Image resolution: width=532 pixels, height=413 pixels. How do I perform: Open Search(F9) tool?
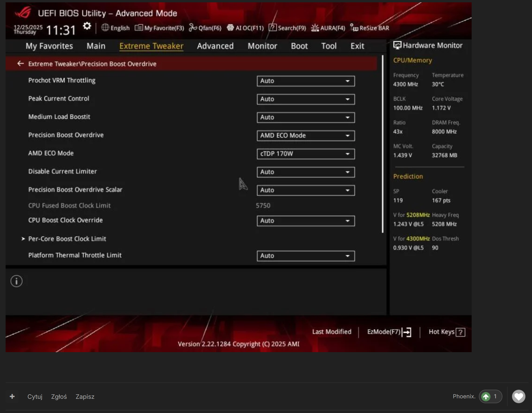(x=287, y=28)
